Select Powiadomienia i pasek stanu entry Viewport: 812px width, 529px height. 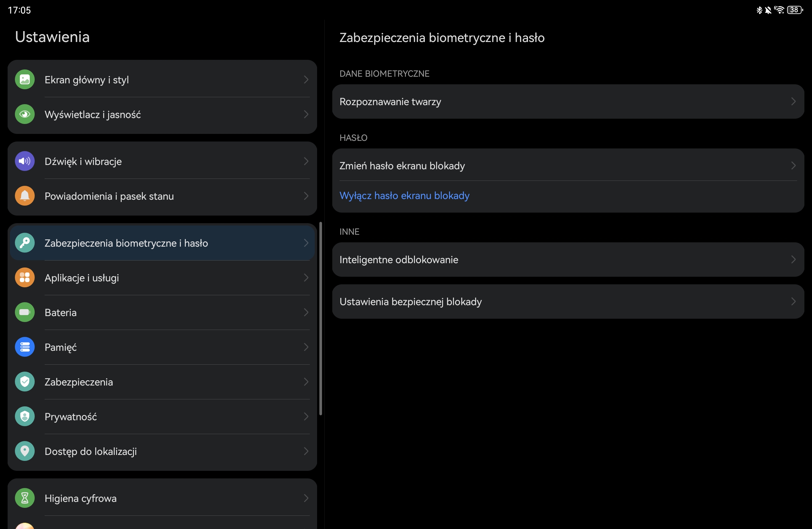(162, 196)
